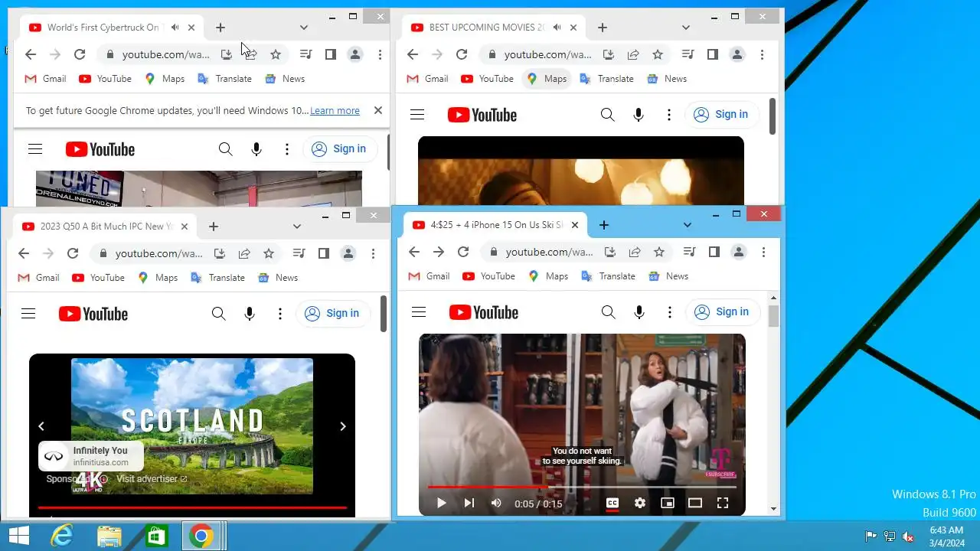Open YouTube search in Cybertruck window
Image resolution: width=980 pixels, height=551 pixels.
[225, 149]
